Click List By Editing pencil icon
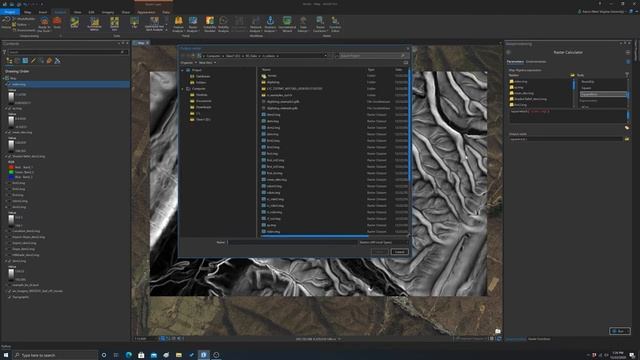 pos(33,60)
